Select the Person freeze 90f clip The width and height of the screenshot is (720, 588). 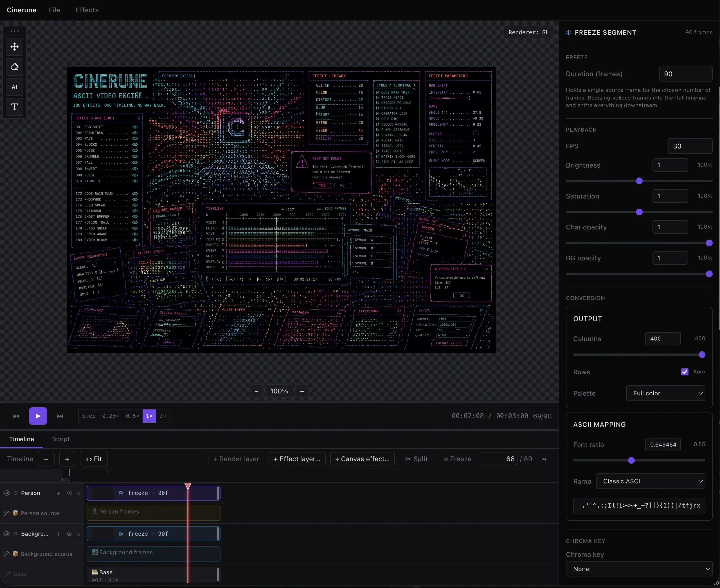point(154,493)
